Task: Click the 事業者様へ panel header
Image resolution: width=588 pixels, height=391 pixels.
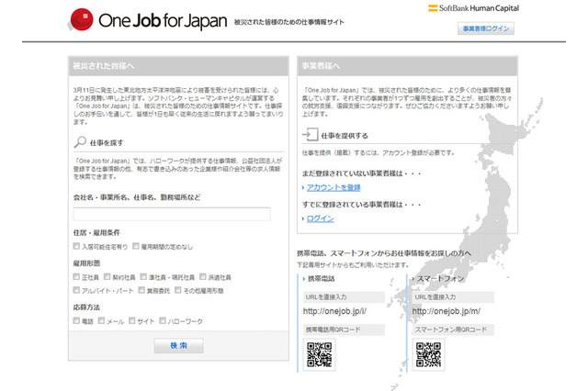Action: 407,66
